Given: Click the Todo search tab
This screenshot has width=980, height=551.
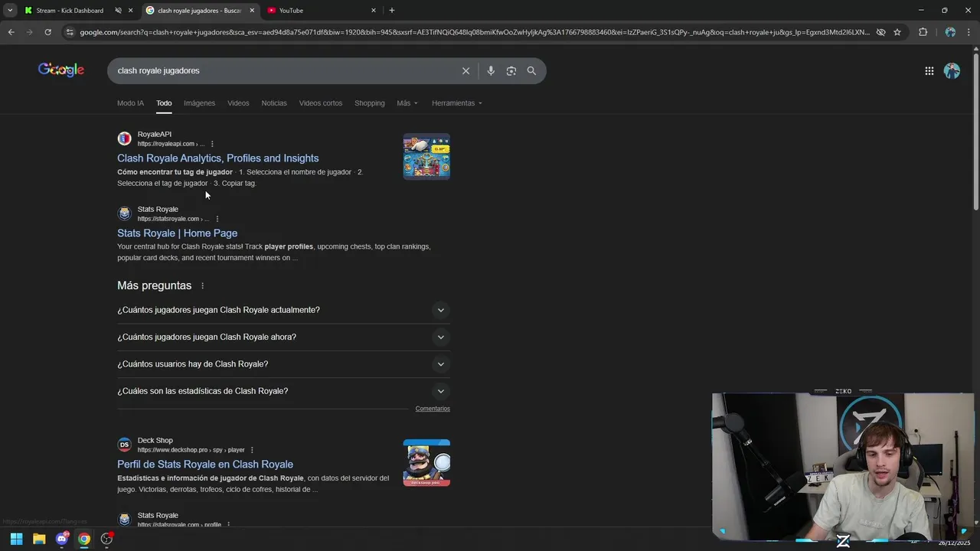Looking at the screenshot, I should (x=164, y=103).
